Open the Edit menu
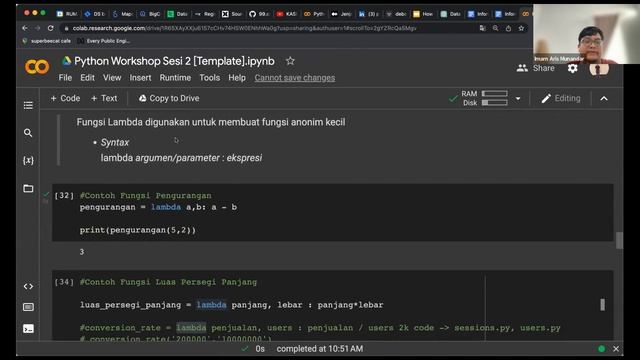The width and height of the screenshot is (640, 360). tap(87, 78)
